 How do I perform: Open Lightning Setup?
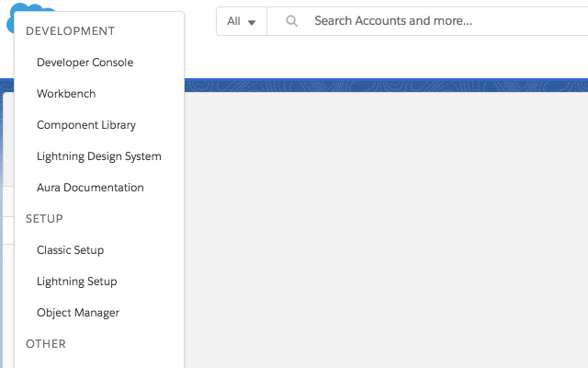coord(76,282)
